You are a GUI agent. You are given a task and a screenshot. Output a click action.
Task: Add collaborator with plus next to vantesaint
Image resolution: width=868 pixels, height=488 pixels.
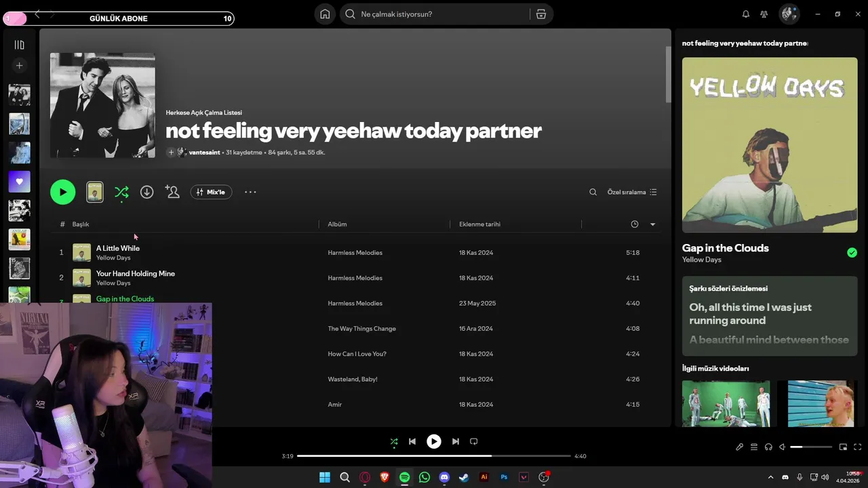click(171, 152)
